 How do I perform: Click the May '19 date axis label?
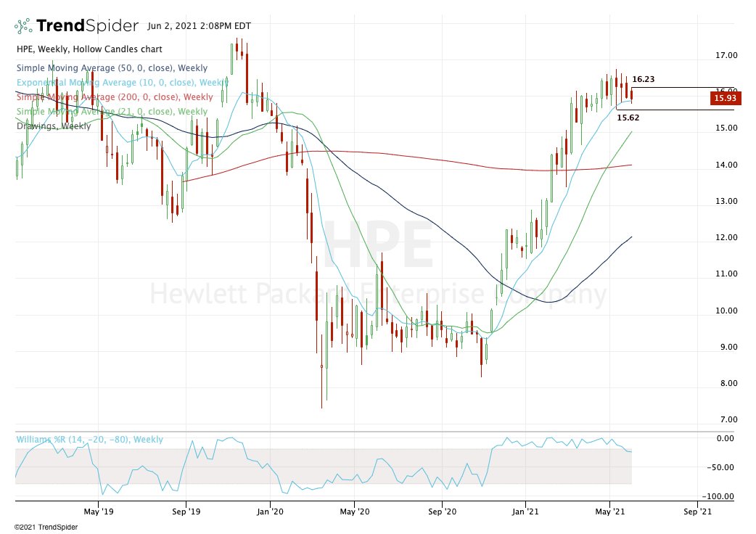(99, 512)
